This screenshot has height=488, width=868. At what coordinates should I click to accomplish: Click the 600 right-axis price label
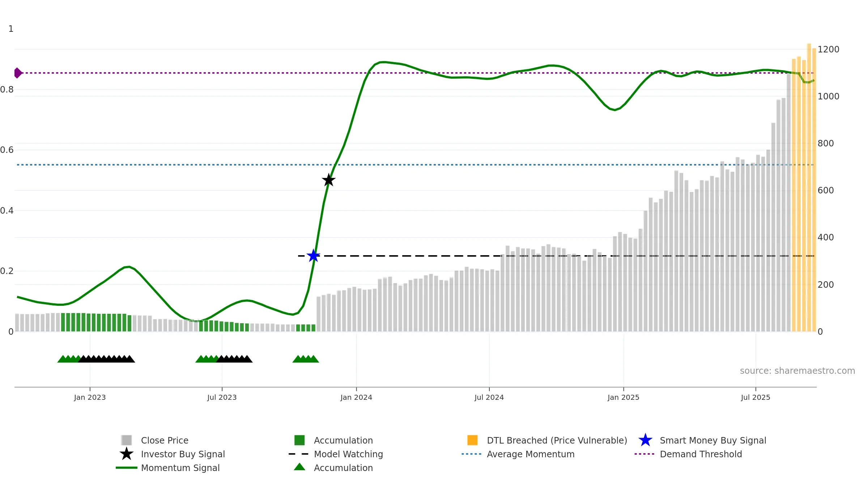(826, 190)
